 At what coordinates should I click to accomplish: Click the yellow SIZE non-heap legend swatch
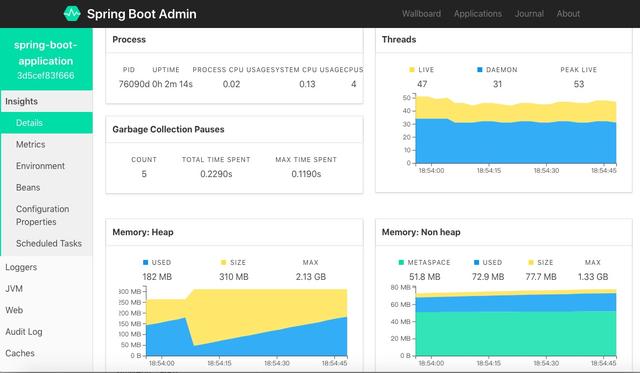coord(531,262)
